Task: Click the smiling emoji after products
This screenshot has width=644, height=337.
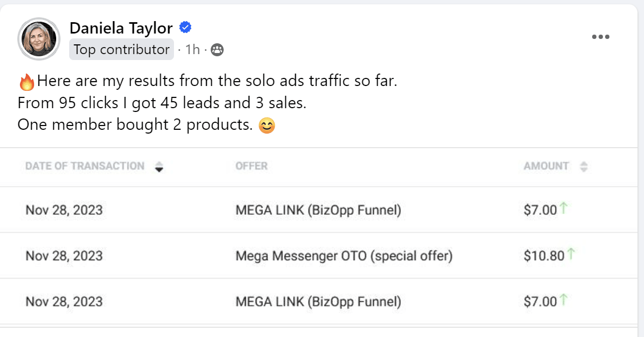Action: [x=267, y=125]
